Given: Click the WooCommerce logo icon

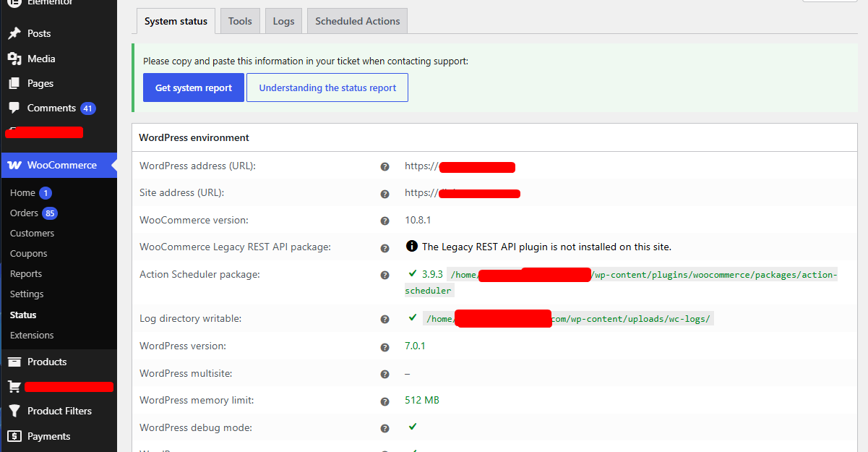Looking at the screenshot, I should pyautogui.click(x=14, y=165).
